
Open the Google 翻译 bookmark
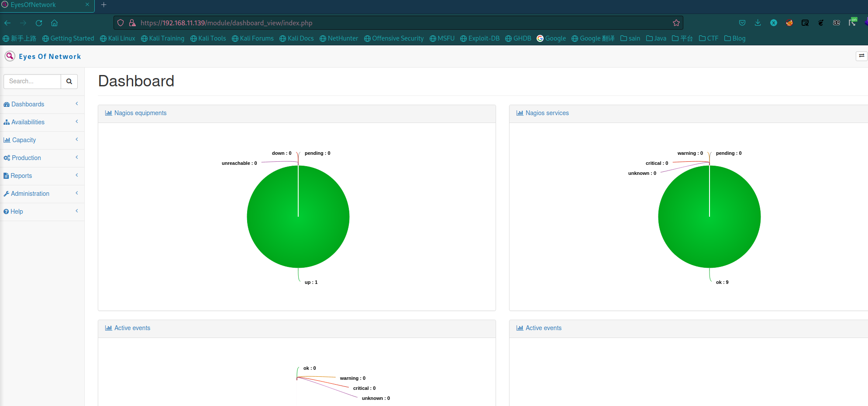593,38
